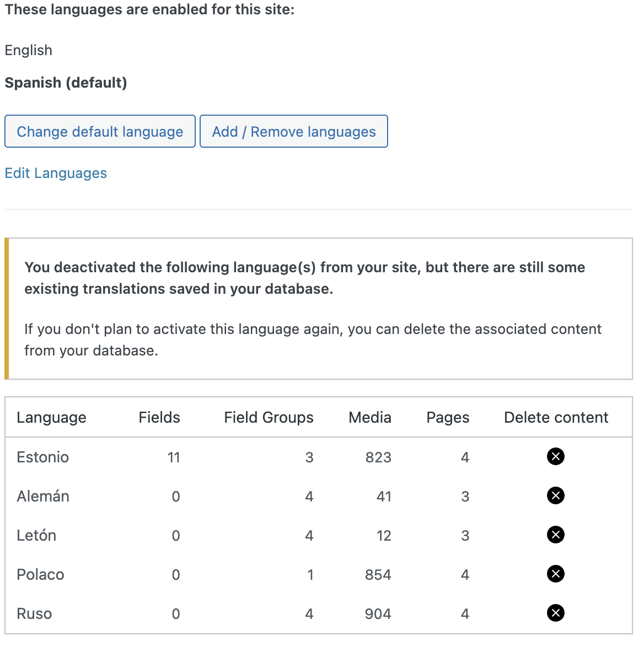The height and width of the screenshot is (647, 644).
Task: Click Change default language button
Action: tap(100, 131)
